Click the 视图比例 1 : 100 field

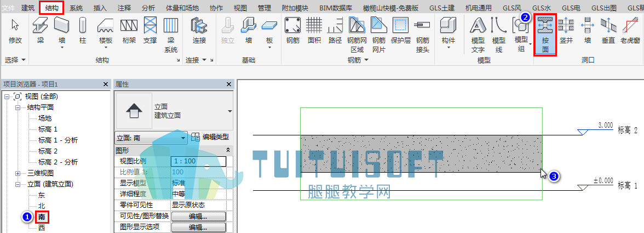[x=198, y=161]
